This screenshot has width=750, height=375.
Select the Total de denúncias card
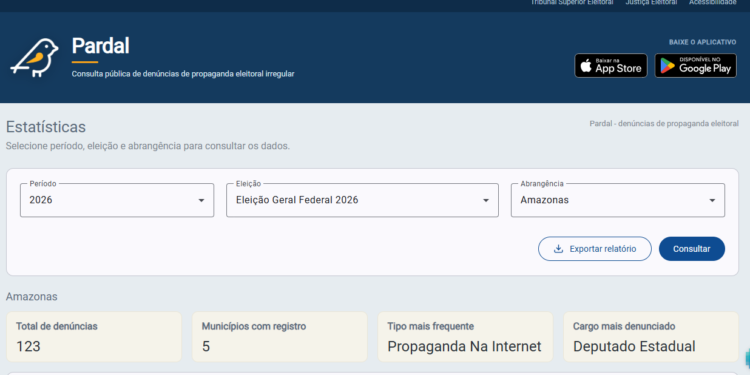94,337
